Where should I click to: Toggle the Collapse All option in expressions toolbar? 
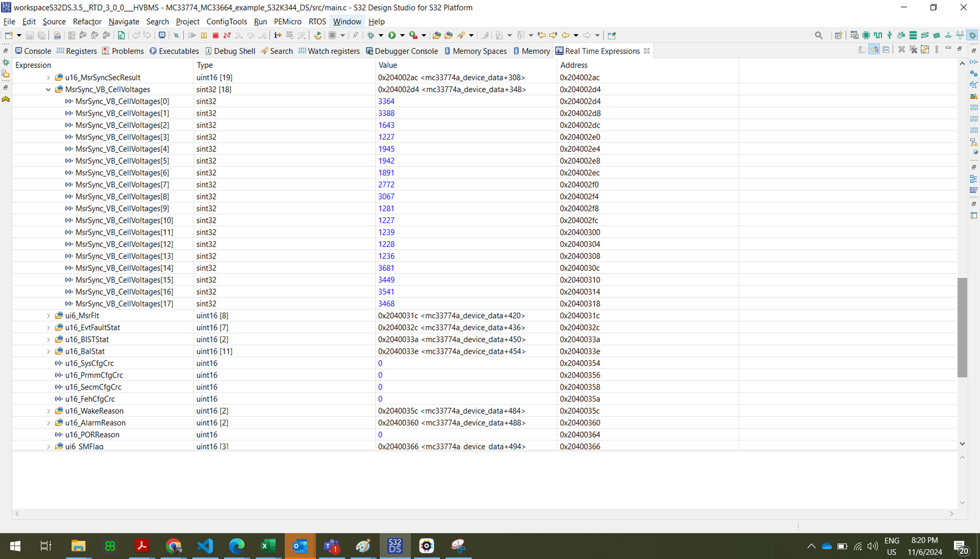click(886, 49)
